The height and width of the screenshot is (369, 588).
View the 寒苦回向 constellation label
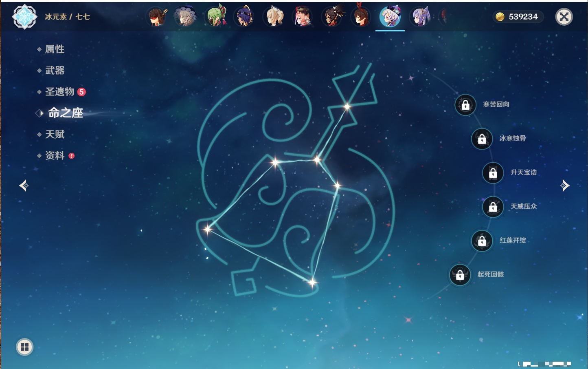tap(496, 104)
